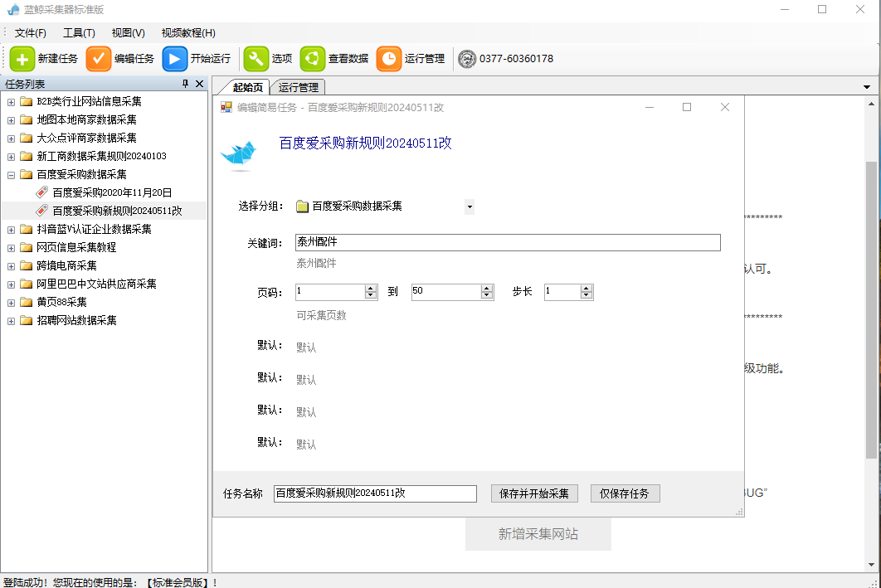Image resolution: width=881 pixels, height=588 pixels.
Task: Increase the 步长 value with up arrow
Action: 587,289
